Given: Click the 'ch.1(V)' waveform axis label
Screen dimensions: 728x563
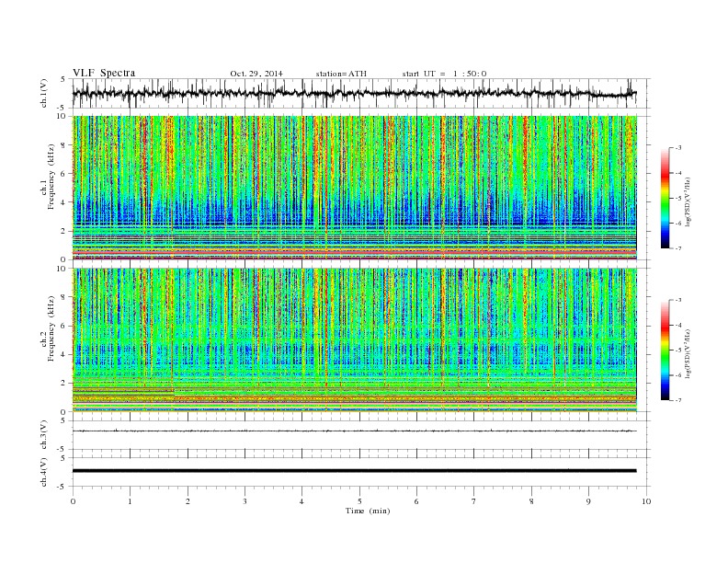Looking at the screenshot, I should click(x=44, y=93).
